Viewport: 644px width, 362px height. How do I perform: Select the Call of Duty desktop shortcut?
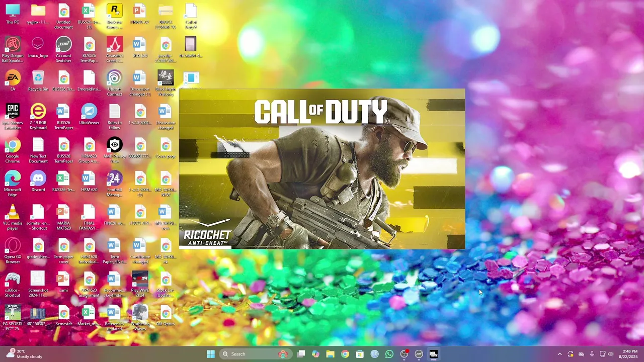(x=191, y=17)
